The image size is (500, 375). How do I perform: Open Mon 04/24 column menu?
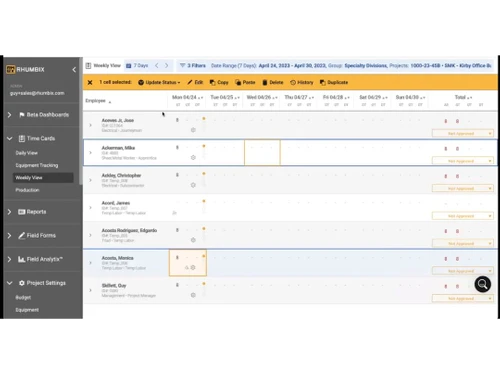(x=201, y=98)
